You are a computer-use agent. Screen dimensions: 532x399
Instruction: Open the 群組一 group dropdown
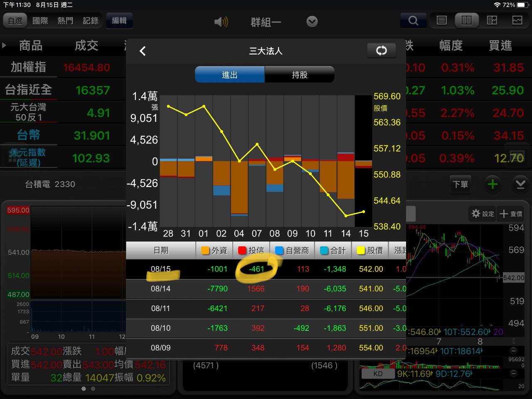[311, 21]
